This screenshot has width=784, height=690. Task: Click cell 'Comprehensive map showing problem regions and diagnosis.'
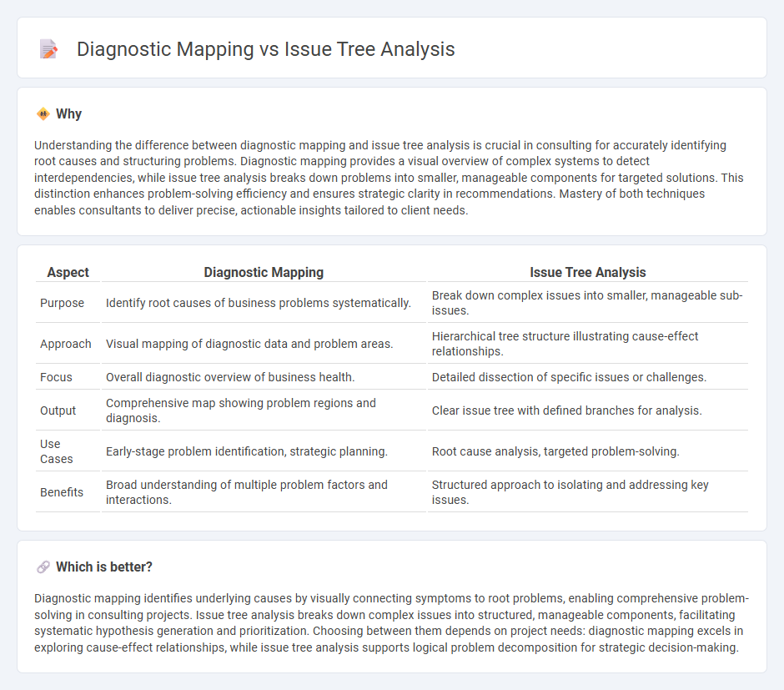point(264,410)
